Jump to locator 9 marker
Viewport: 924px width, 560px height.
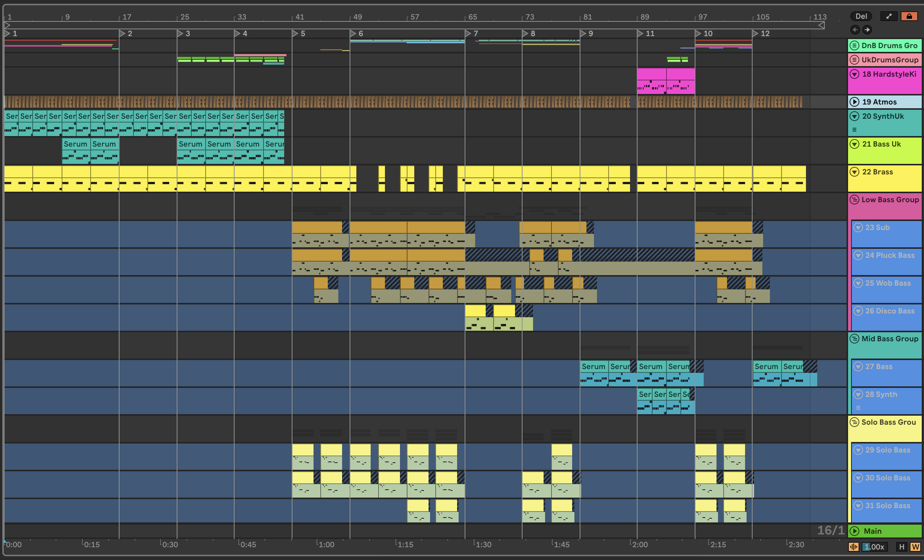(x=583, y=33)
